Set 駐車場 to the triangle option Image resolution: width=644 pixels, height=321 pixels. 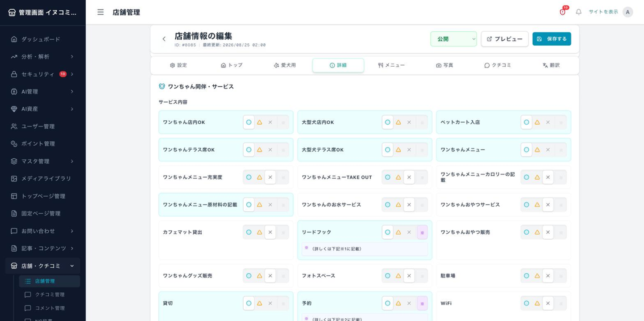[x=537, y=276]
